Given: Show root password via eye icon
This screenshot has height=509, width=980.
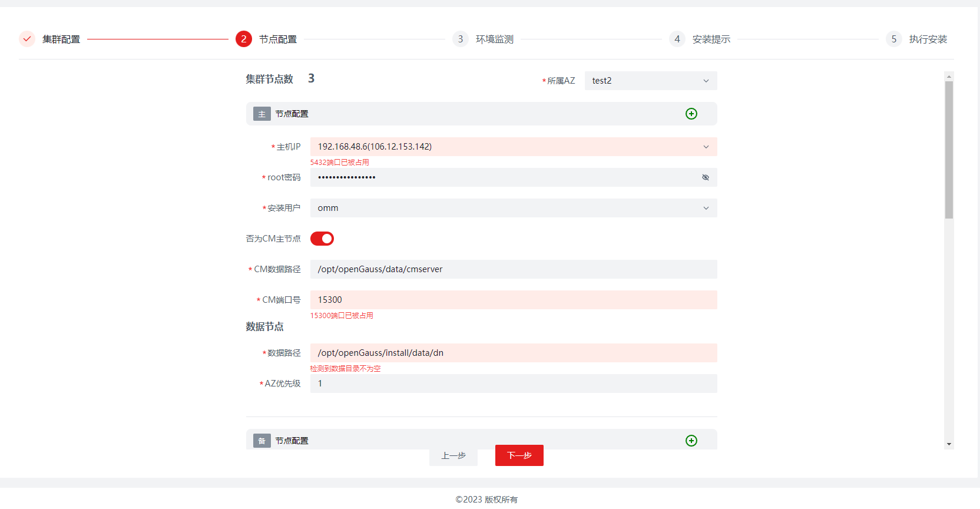Looking at the screenshot, I should click(706, 177).
